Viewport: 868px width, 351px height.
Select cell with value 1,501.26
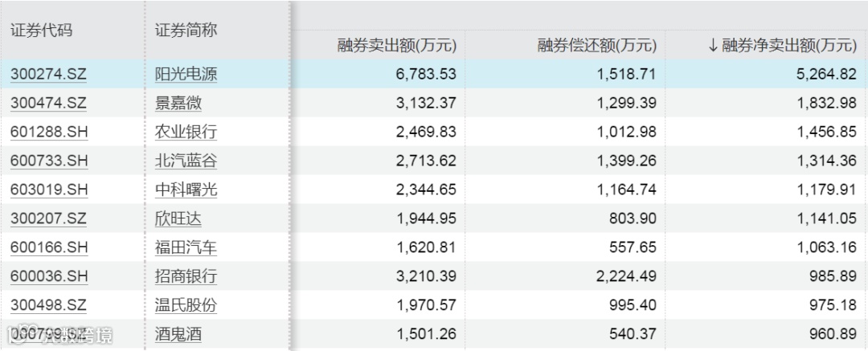click(425, 334)
